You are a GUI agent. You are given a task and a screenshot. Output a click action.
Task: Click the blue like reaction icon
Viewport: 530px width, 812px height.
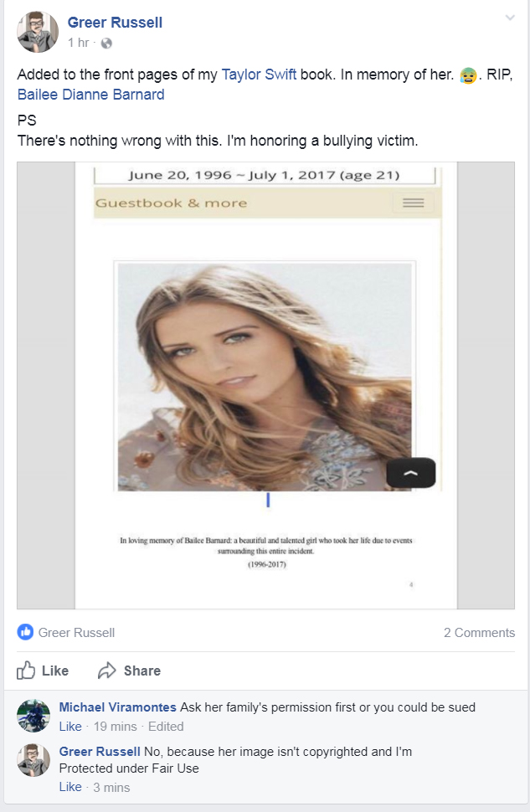coord(25,632)
